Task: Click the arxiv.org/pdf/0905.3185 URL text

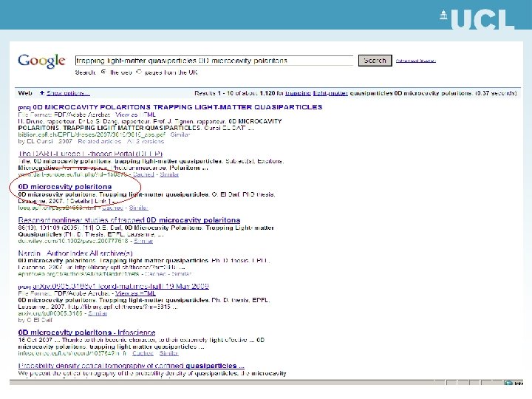Action: pos(50,313)
